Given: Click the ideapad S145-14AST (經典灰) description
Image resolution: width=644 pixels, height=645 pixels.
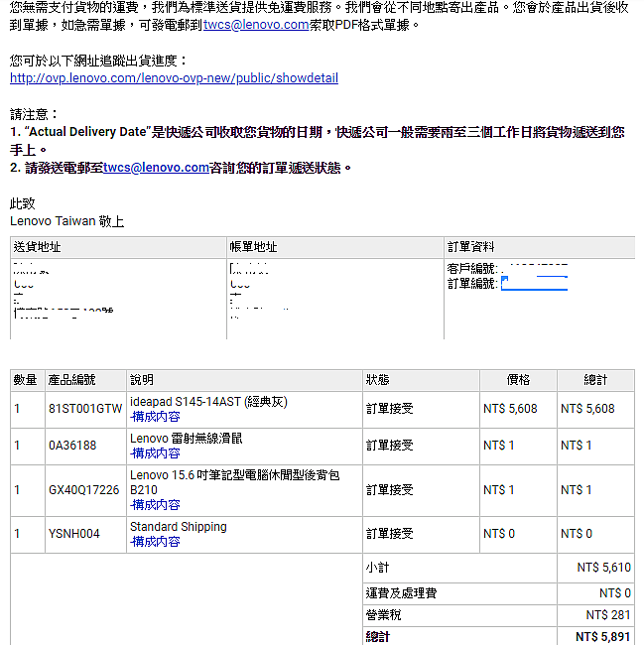Looking at the screenshot, I should point(208,402).
